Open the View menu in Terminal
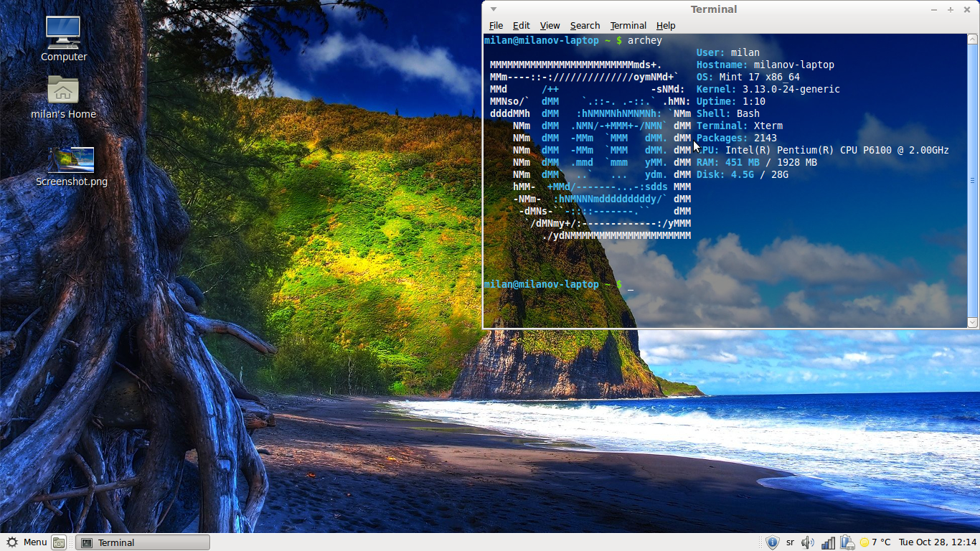 [x=550, y=25]
